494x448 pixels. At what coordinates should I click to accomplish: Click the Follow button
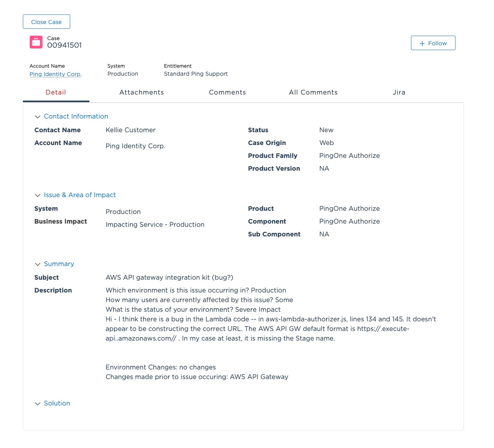pos(433,43)
